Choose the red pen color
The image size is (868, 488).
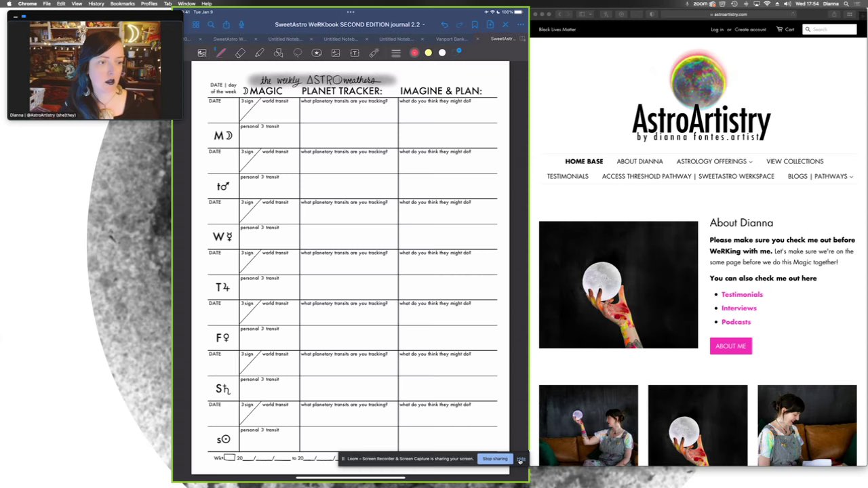(x=414, y=53)
